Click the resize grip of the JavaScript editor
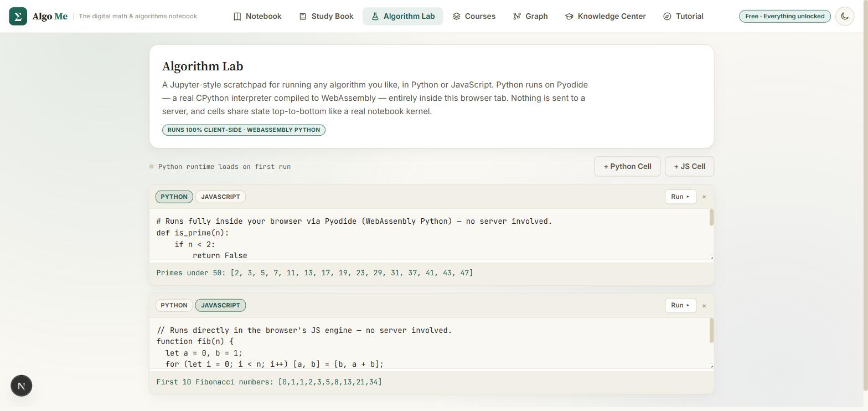Image resolution: width=868 pixels, height=411 pixels. point(711,366)
